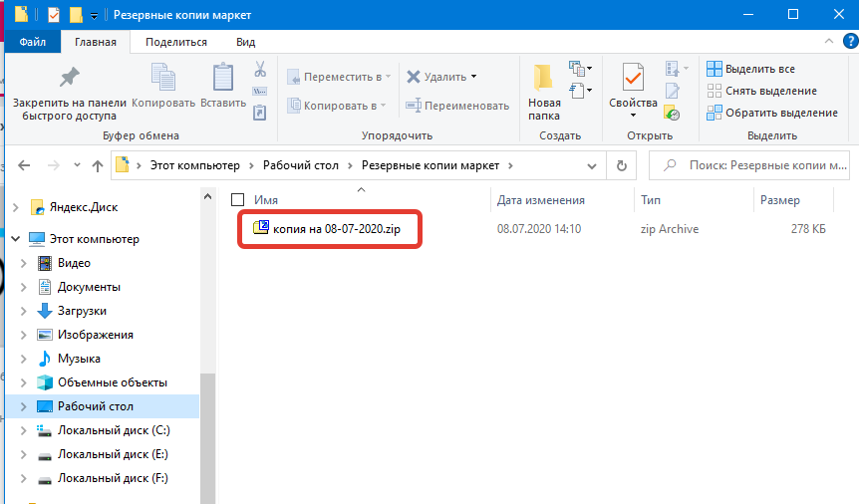
Task: Open Properties with the checkmark icon
Action: pyautogui.click(x=633, y=80)
